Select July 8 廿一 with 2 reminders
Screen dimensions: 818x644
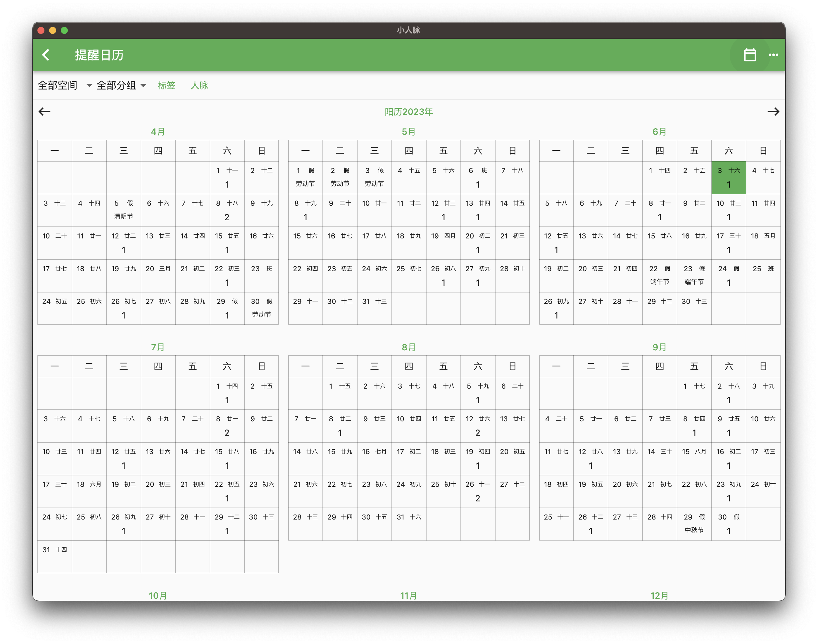[227, 426]
